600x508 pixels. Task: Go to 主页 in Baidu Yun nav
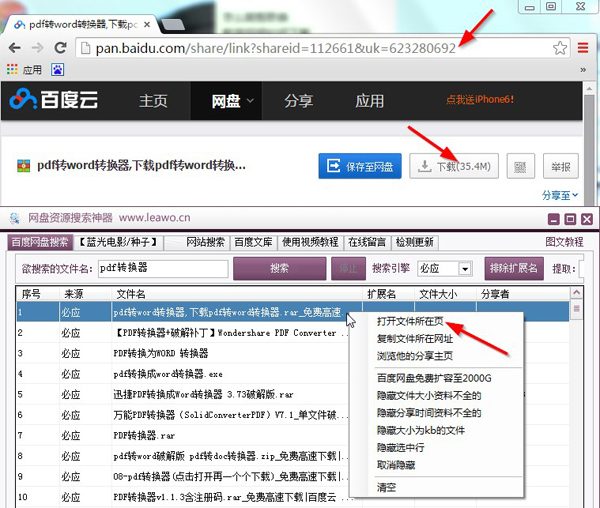153,101
